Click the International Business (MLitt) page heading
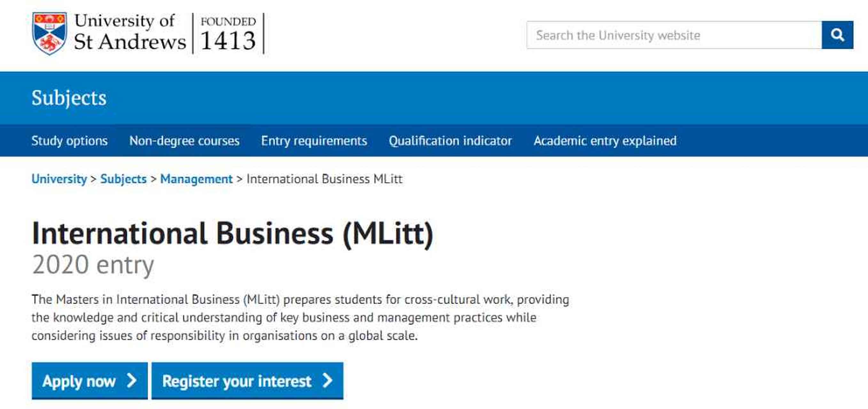 [x=232, y=234]
